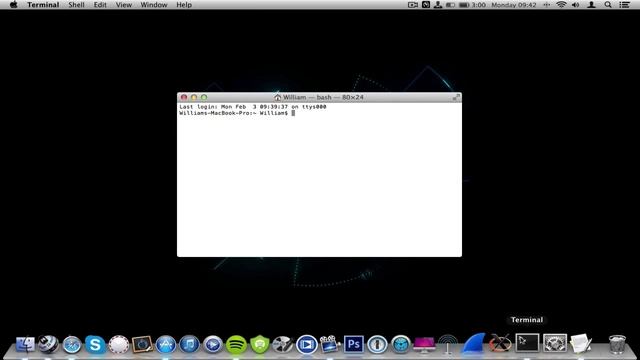Open Spotlight search magnifier
Viewport: 640px width, 360px height.
608,5
